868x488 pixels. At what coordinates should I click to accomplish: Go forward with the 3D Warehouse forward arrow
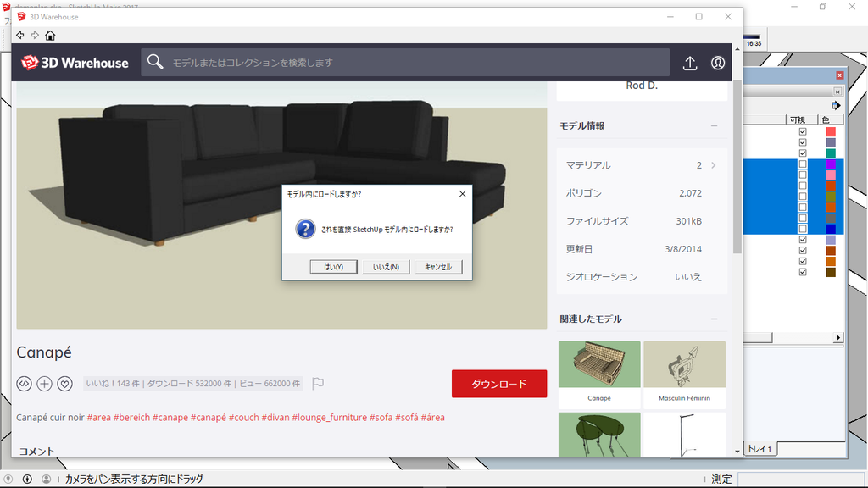tap(35, 36)
